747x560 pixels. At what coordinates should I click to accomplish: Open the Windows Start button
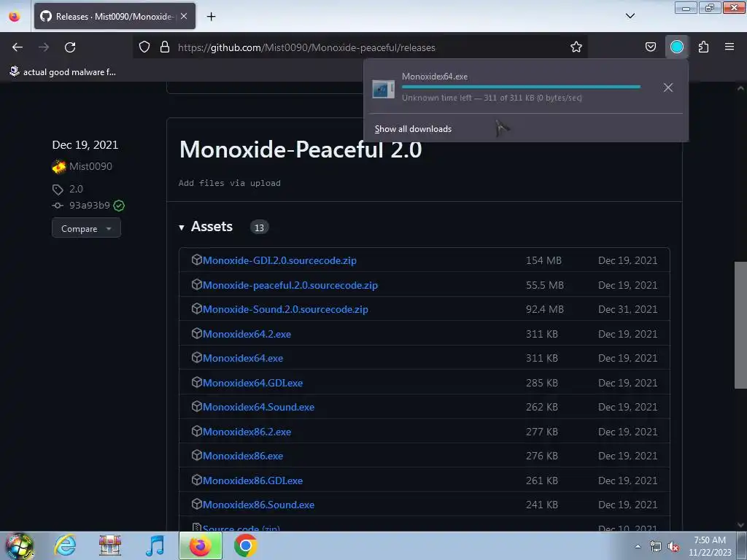[x=20, y=546]
